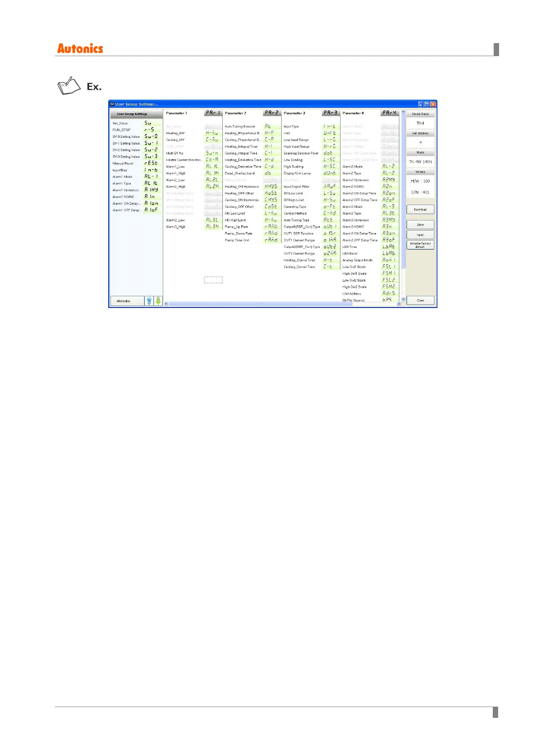Select the Parameter 1 PAr1 header
The image size is (535, 756).
pyautogui.click(x=194, y=113)
